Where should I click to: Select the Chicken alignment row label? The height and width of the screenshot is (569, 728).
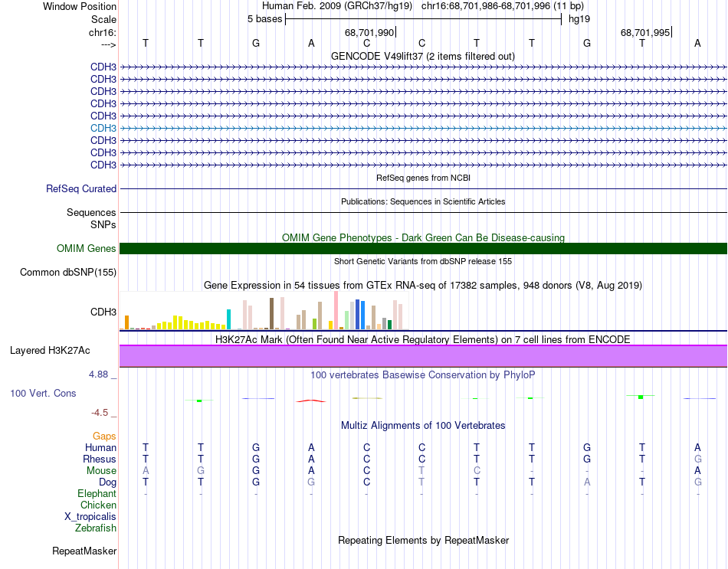[x=98, y=505]
